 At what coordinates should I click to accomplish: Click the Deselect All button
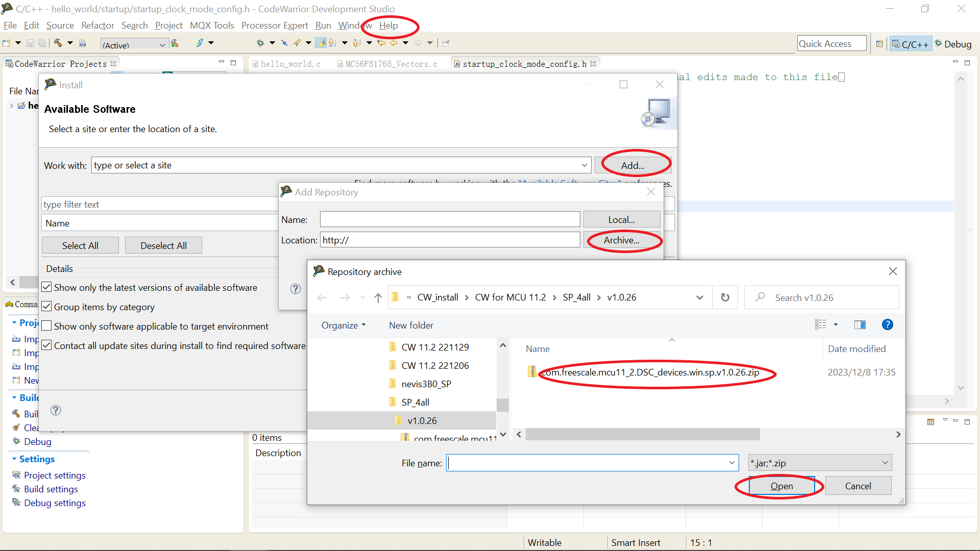[163, 245]
